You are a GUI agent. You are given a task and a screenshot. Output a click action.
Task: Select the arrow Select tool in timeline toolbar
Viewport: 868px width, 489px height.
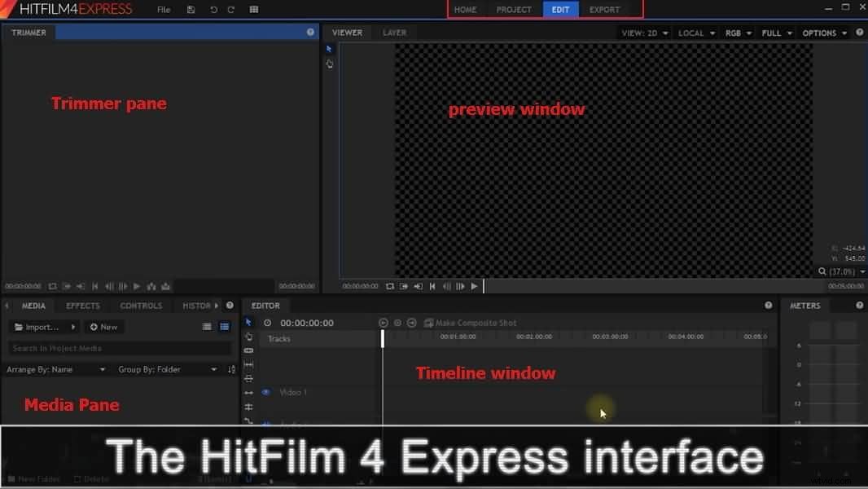point(249,323)
